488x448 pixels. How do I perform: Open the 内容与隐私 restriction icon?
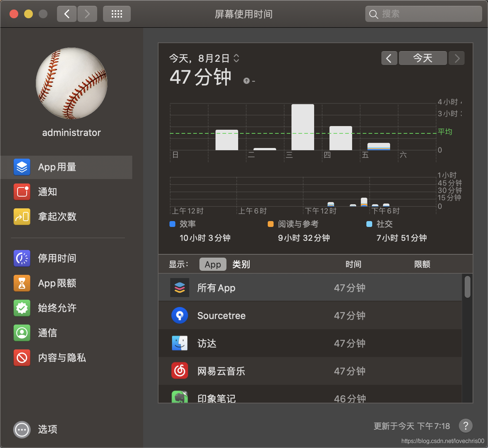tap(22, 358)
